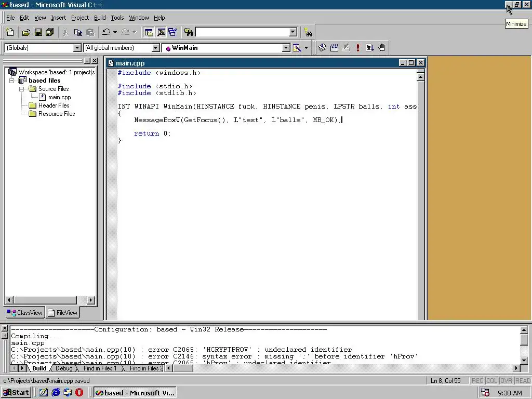
Task: Click the editor scrollbar up arrow
Action: [x=420, y=77]
